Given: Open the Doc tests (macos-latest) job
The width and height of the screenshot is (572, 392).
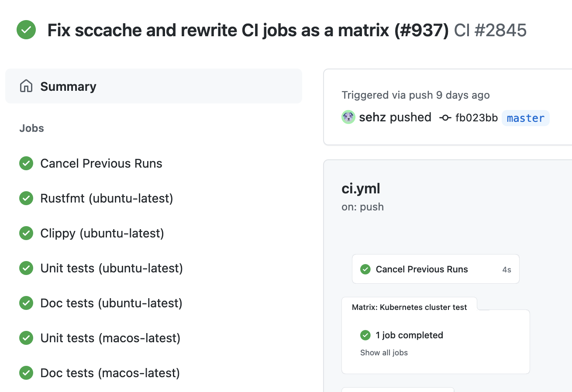Looking at the screenshot, I should (x=110, y=373).
